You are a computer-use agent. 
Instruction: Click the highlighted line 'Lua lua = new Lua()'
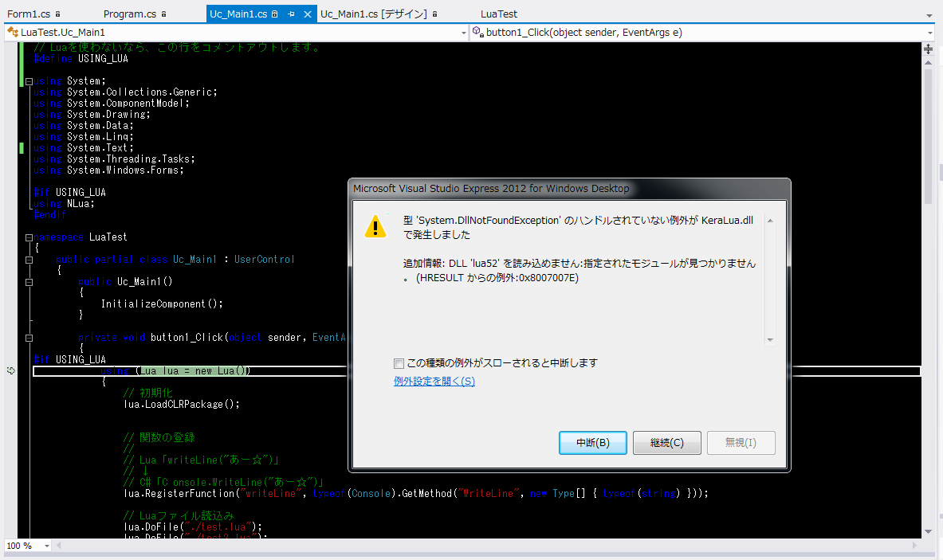click(x=193, y=370)
